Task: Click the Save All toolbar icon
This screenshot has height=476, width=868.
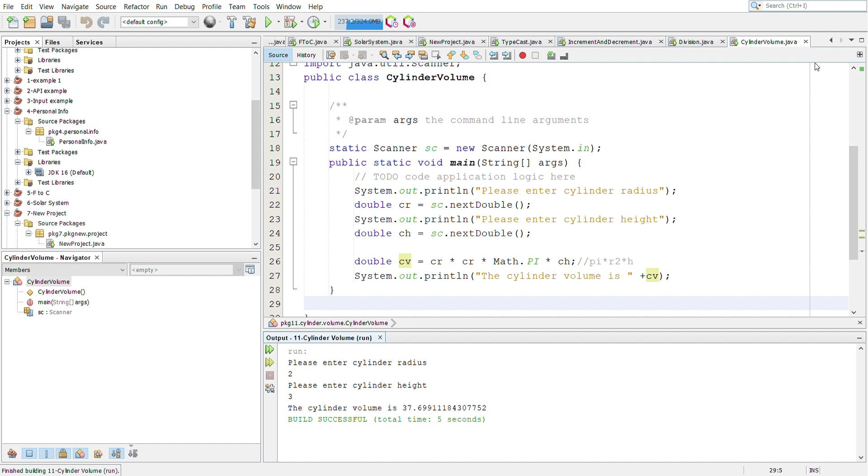Action: (x=64, y=22)
